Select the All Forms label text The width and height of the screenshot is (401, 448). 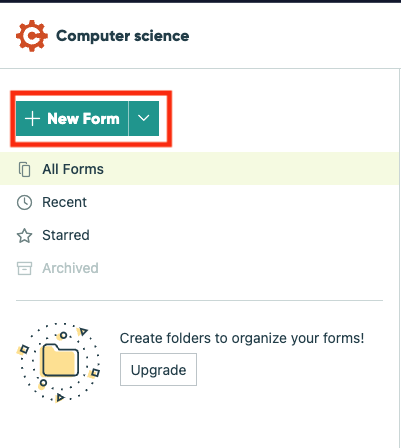(x=73, y=169)
